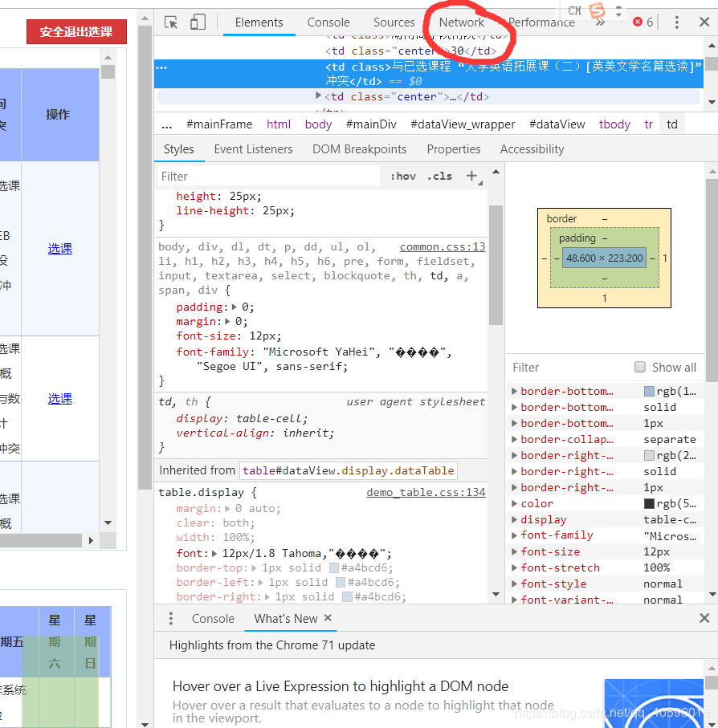
Task: Show more DevTools tabs chevron
Action: (x=600, y=22)
